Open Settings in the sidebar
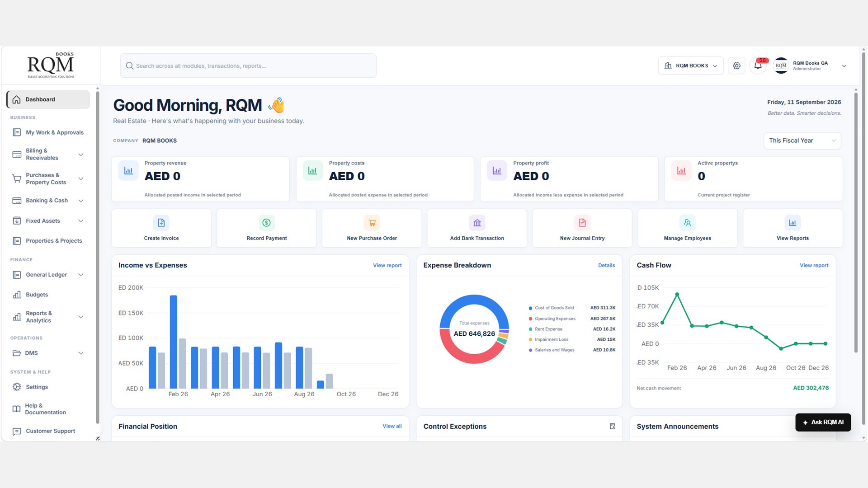This screenshot has height=488, width=868. pyautogui.click(x=48, y=387)
